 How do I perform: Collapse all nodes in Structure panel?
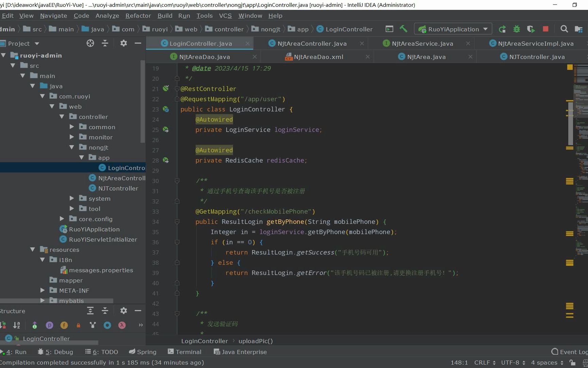[x=105, y=310]
